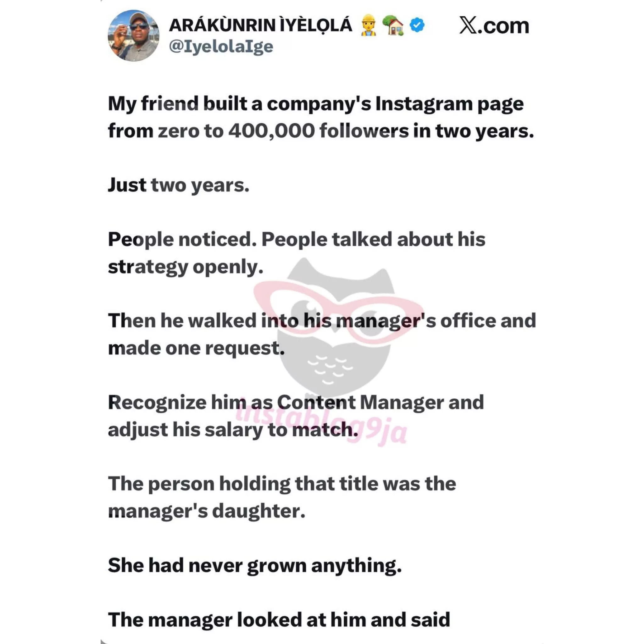Click the "manager's daughter." line
Image resolution: width=644 pixels, height=644 pixels.
[206, 511]
